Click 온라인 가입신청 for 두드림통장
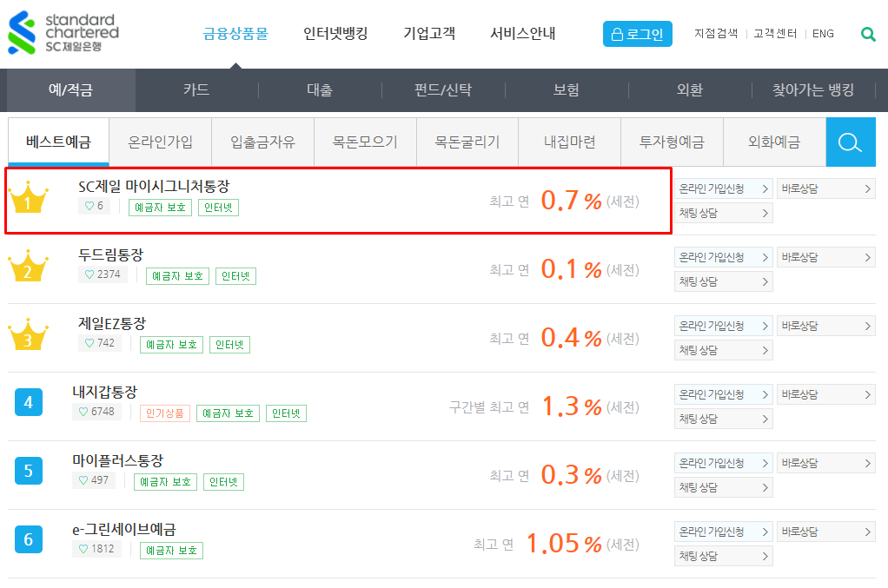888x588 pixels. [x=724, y=257]
